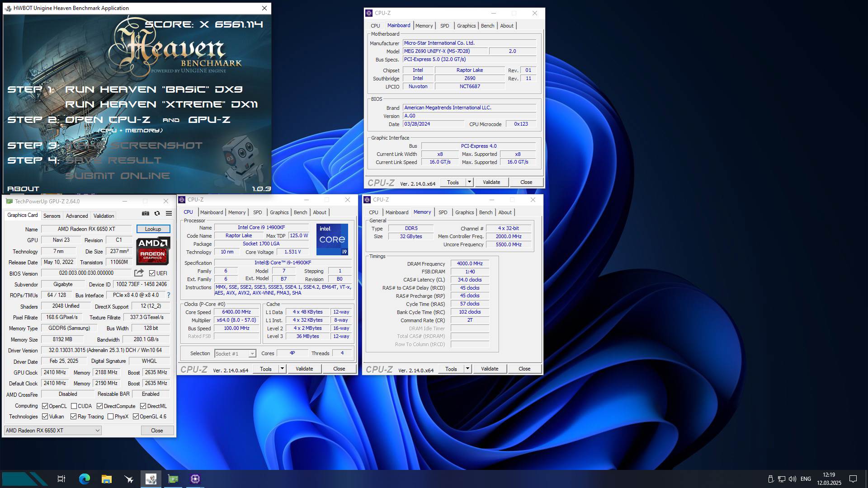The image size is (868, 488).
Task: Click Validate in CPU-Z CPU window
Action: click(x=304, y=369)
